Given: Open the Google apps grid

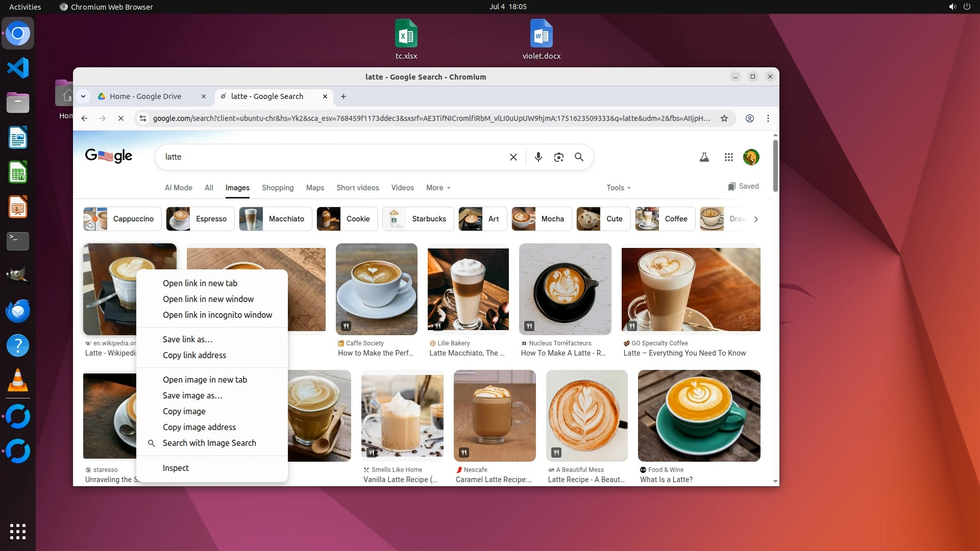Looking at the screenshot, I should [x=728, y=157].
